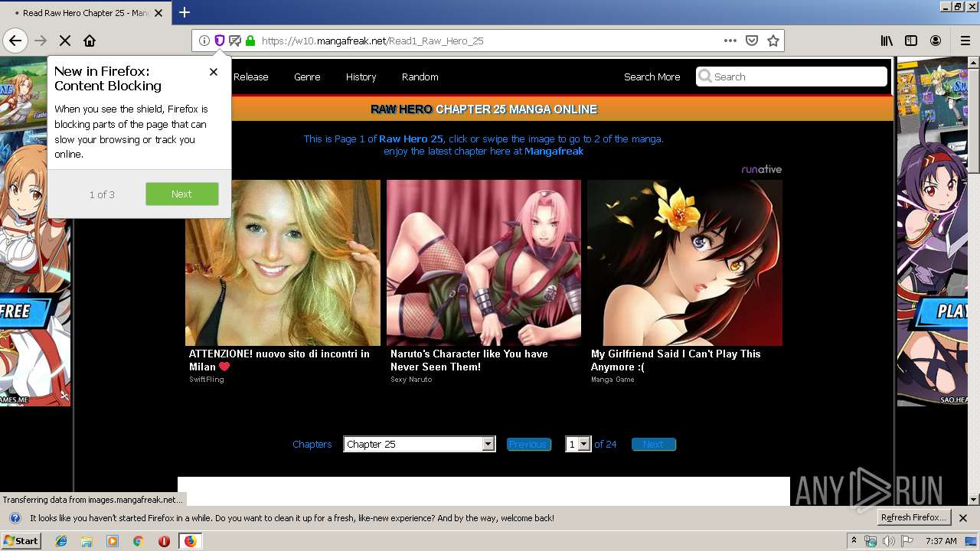This screenshot has height=551, width=980.
Task: Click the Search More link
Action: coord(652,77)
